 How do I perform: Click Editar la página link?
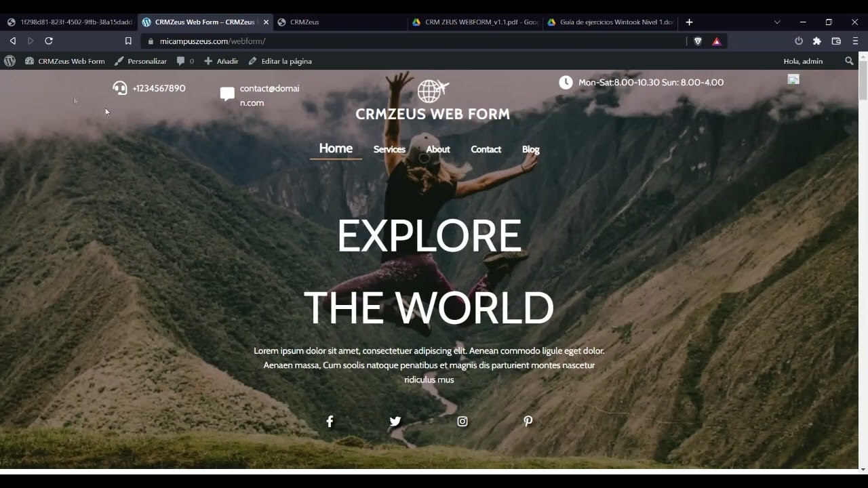(280, 61)
